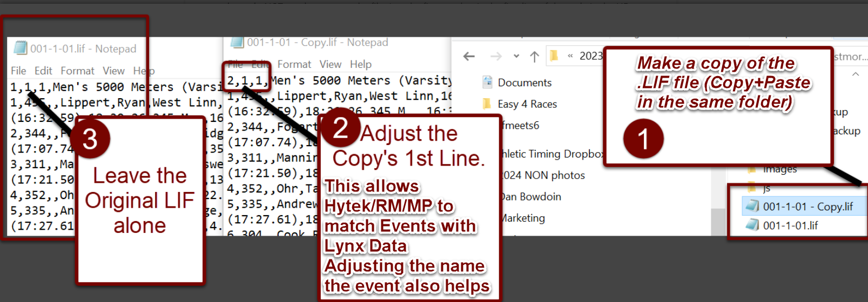The height and width of the screenshot is (302, 868).
Task: Open the fmeets6 folder in navigation pane
Action: pyautogui.click(x=520, y=125)
